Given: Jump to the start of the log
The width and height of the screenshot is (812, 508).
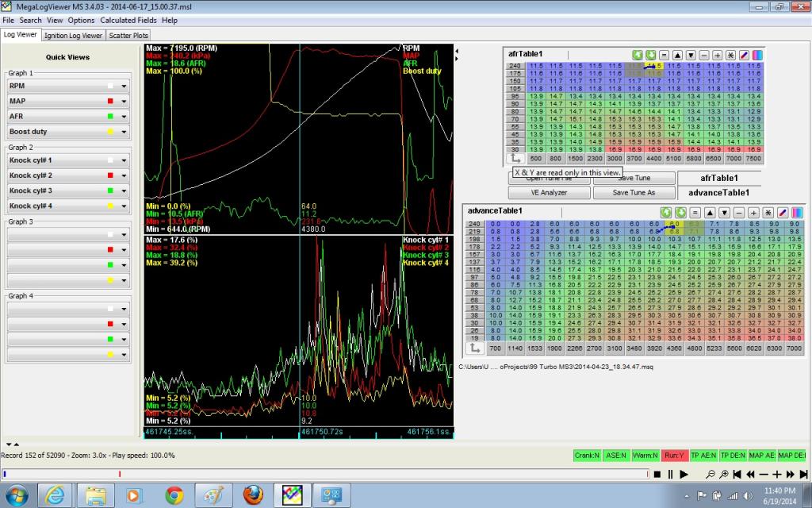Looking at the screenshot, I should point(737,474).
